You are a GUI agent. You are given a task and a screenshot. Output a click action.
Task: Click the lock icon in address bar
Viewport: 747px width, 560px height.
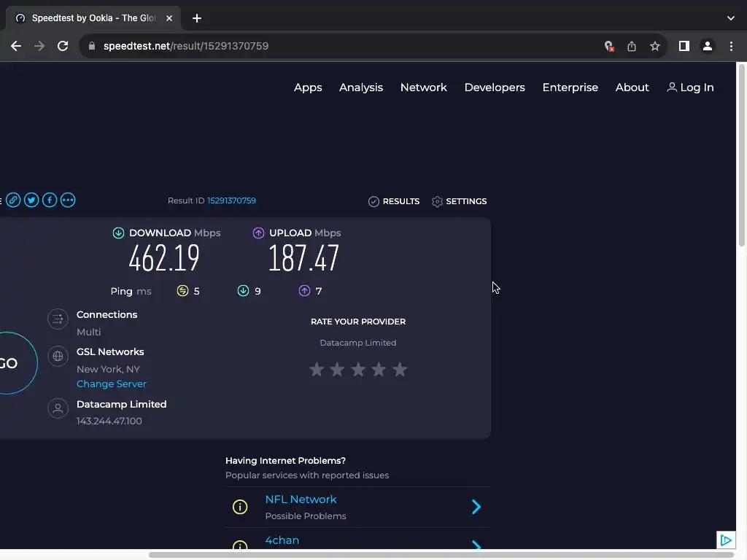pos(92,46)
